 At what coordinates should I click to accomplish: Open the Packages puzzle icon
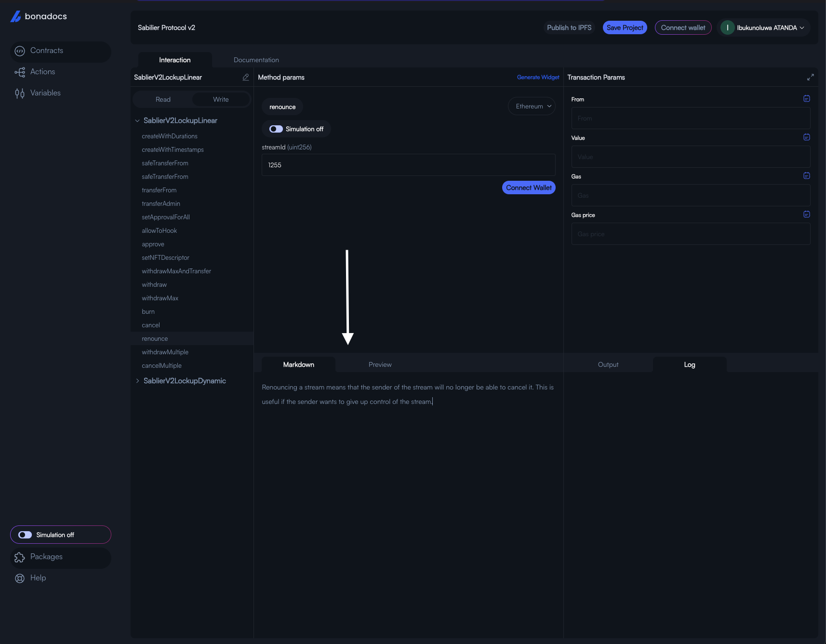(20, 557)
